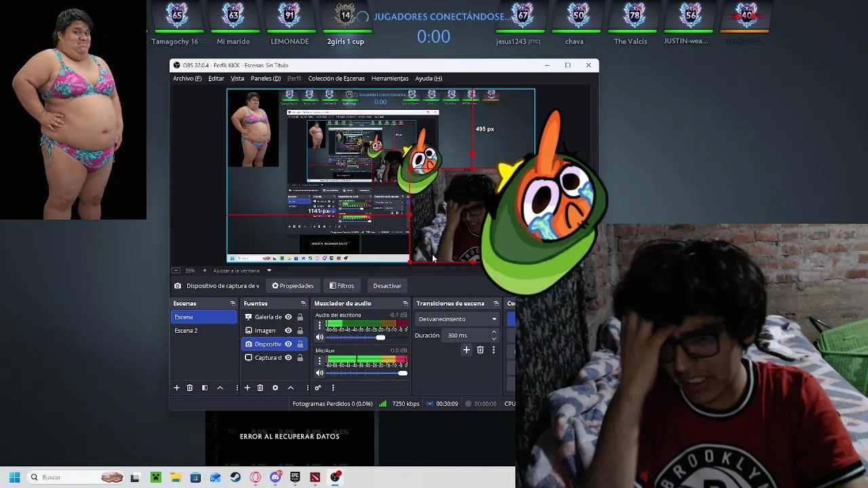The height and width of the screenshot is (488, 868).
Task: Open source properties gear in Fuentes toolbar
Action: (x=275, y=388)
